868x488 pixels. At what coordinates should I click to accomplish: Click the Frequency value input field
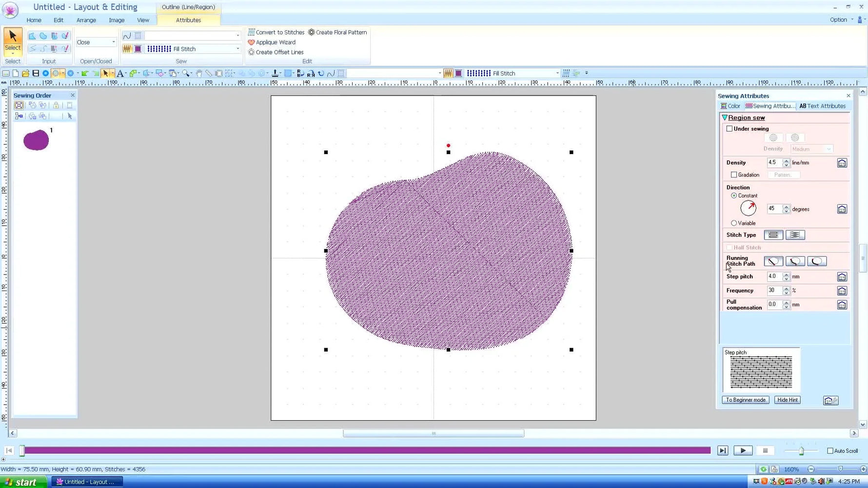[774, 291]
